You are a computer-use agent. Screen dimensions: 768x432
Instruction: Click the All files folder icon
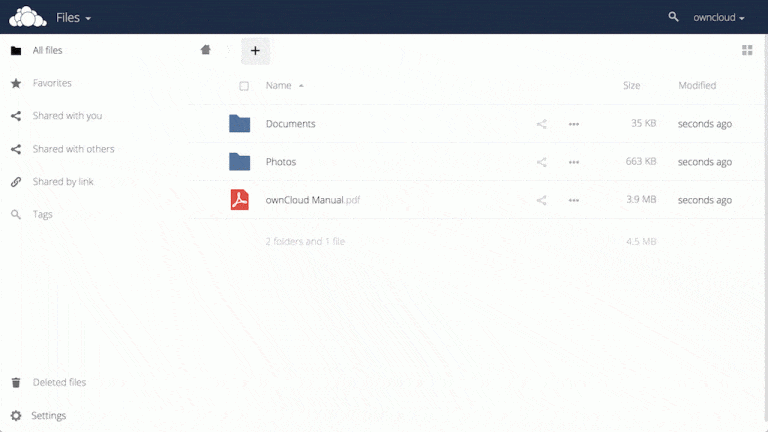point(16,50)
